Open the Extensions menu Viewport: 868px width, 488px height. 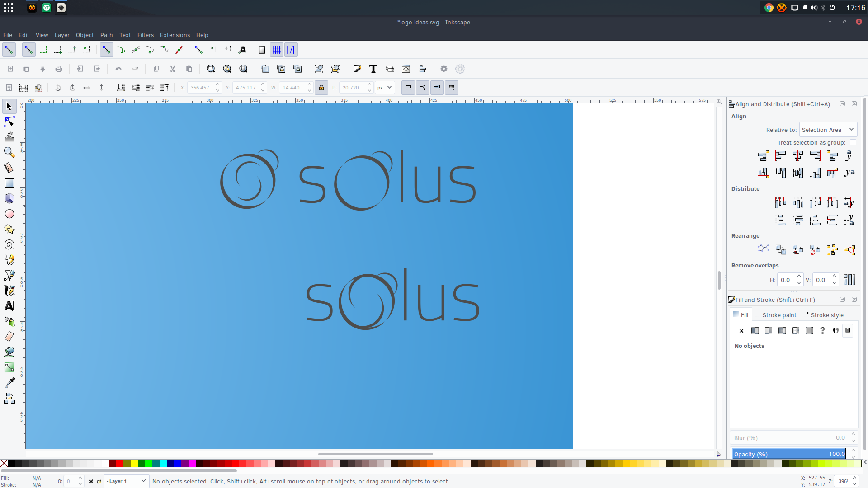pyautogui.click(x=175, y=35)
